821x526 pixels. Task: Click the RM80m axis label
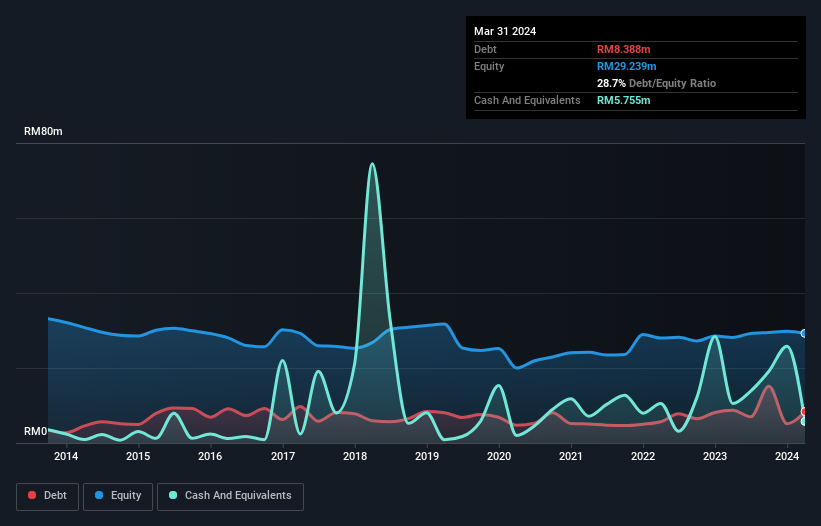point(43,131)
